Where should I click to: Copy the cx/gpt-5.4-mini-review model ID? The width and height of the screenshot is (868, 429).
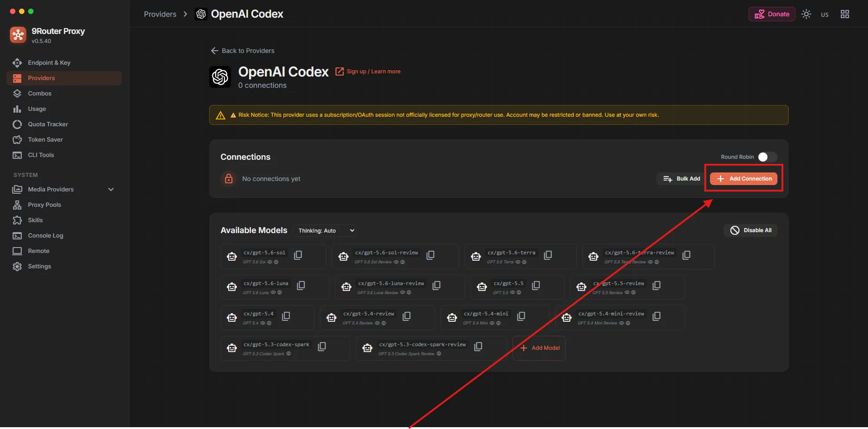(x=657, y=316)
